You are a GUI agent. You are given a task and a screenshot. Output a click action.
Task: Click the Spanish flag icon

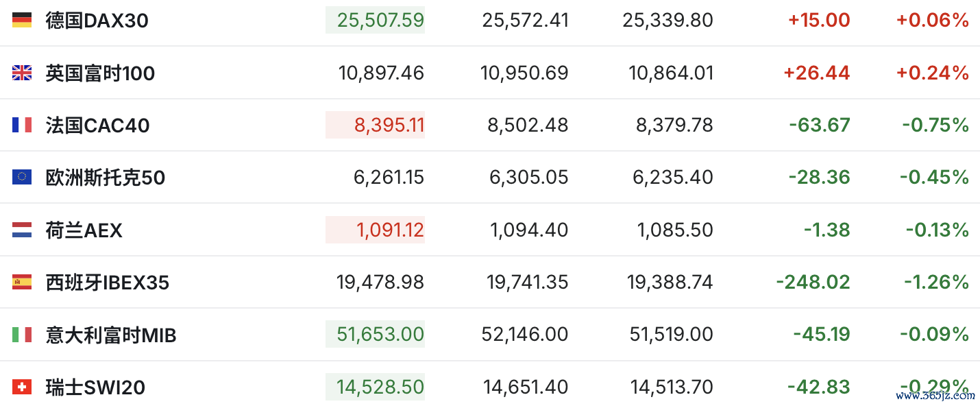[22, 282]
